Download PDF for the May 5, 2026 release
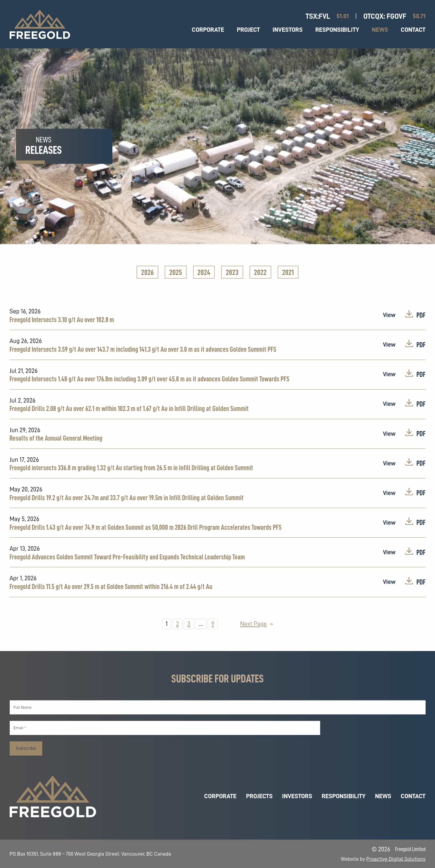435x868 pixels. [x=415, y=522]
